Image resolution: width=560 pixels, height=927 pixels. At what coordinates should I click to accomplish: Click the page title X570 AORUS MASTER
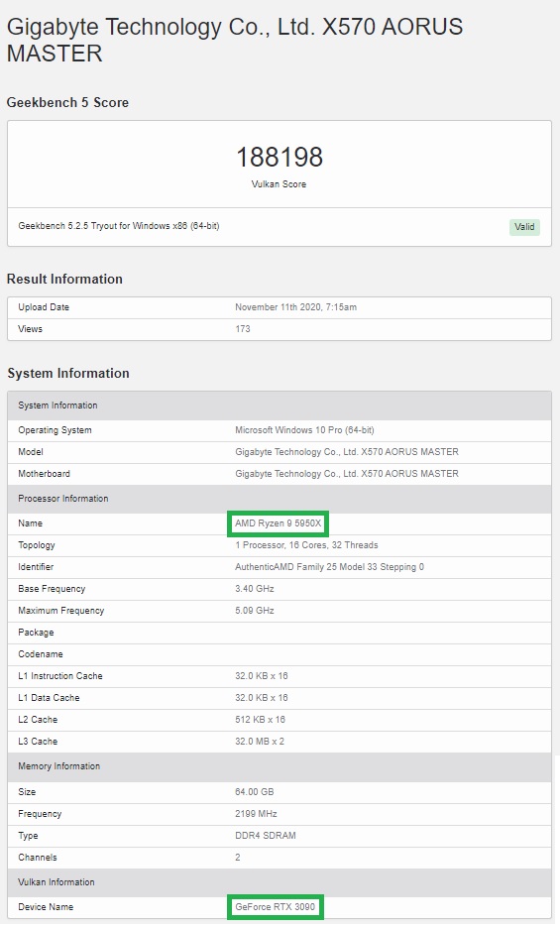pyautogui.click(x=235, y=41)
